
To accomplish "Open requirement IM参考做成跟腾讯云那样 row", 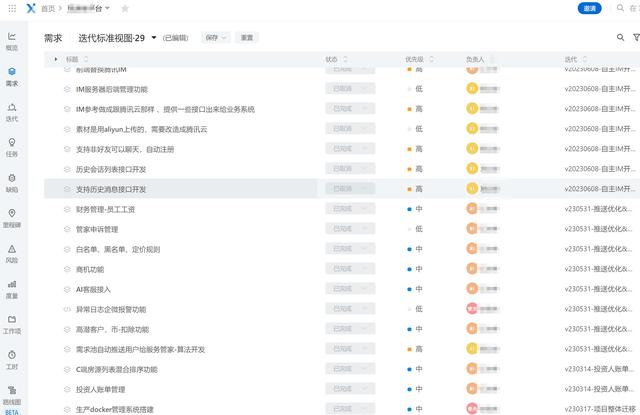I will pyautogui.click(x=165, y=109).
